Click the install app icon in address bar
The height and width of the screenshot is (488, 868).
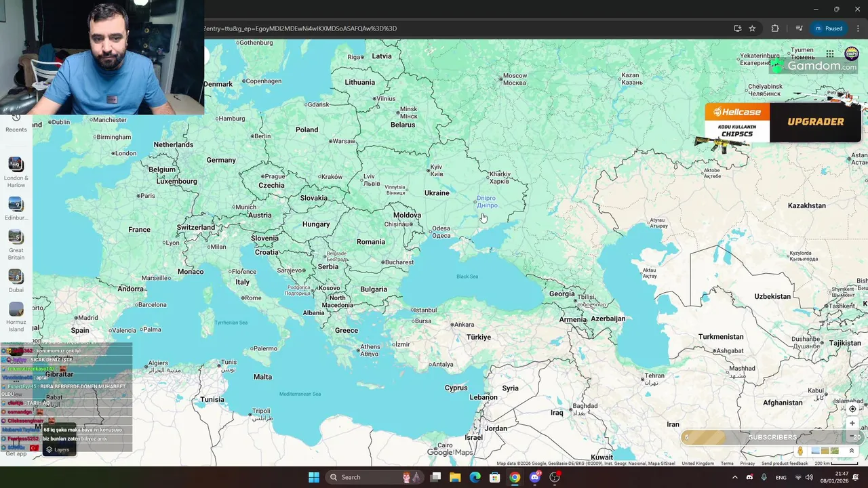(737, 28)
